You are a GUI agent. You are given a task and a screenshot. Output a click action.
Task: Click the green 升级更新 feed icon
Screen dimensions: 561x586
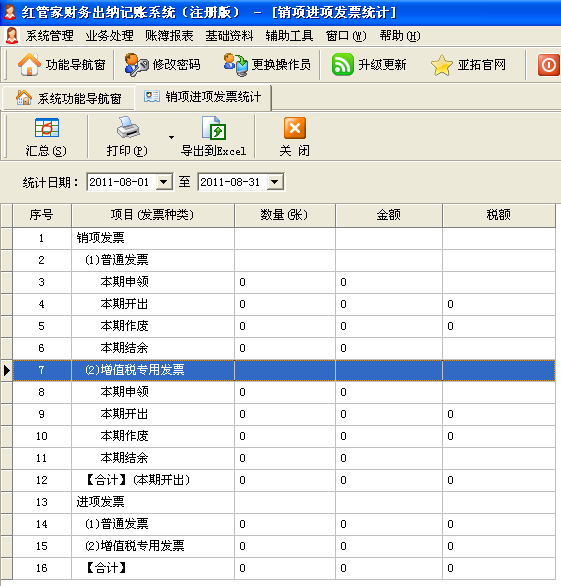click(x=342, y=64)
